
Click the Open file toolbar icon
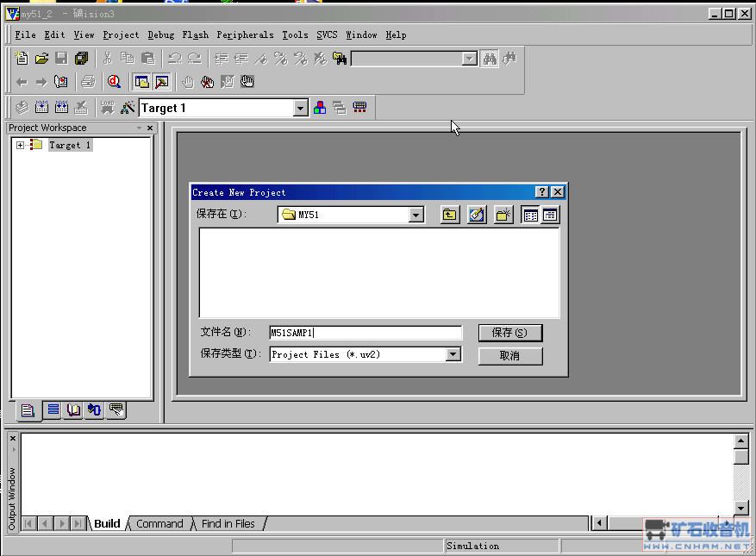(41, 59)
